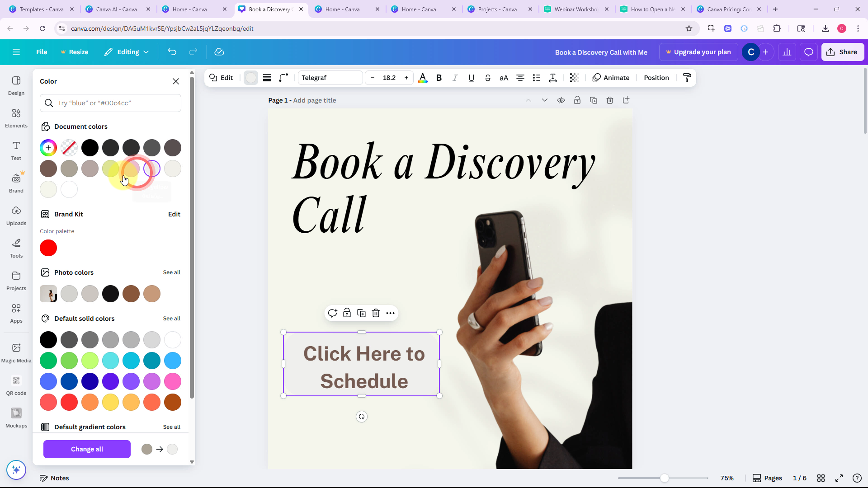Lock page 1
The height and width of the screenshot is (488, 868).
577,100
